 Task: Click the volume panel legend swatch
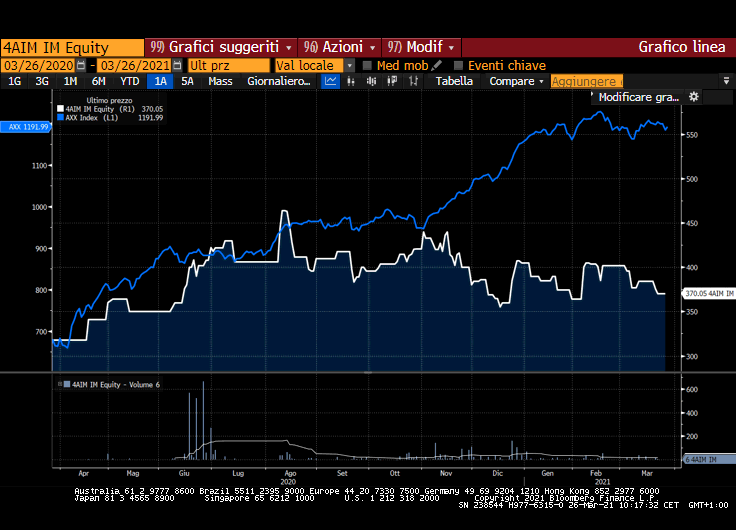point(67,384)
